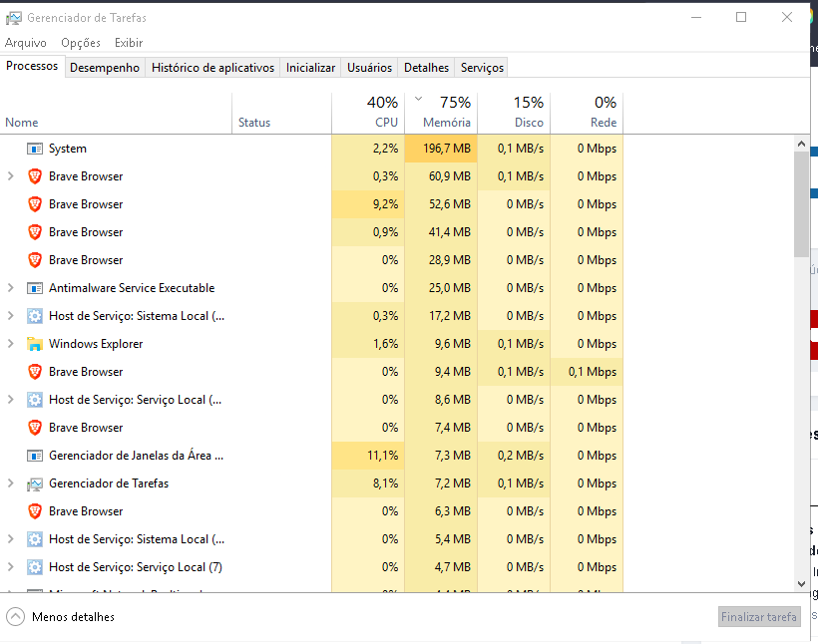Image resolution: width=818 pixels, height=644 pixels.
Task: Click the scrollbar up arrow in process list
Action: 801,144
